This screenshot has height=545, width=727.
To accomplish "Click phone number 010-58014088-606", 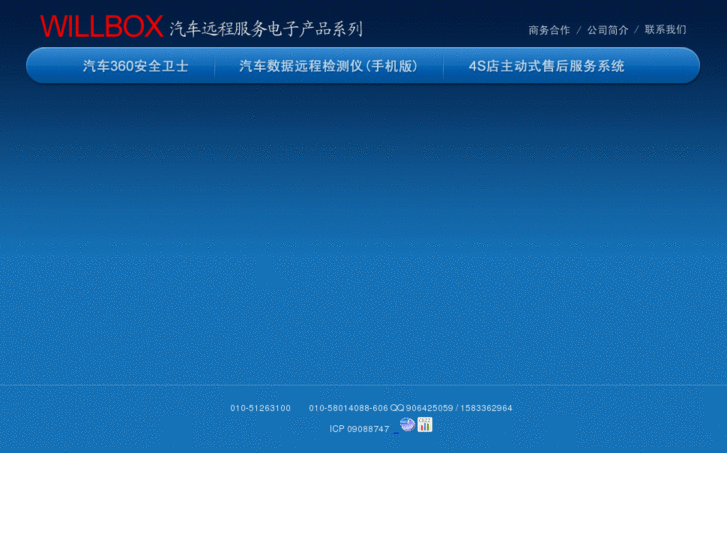I will click(348, 408).
